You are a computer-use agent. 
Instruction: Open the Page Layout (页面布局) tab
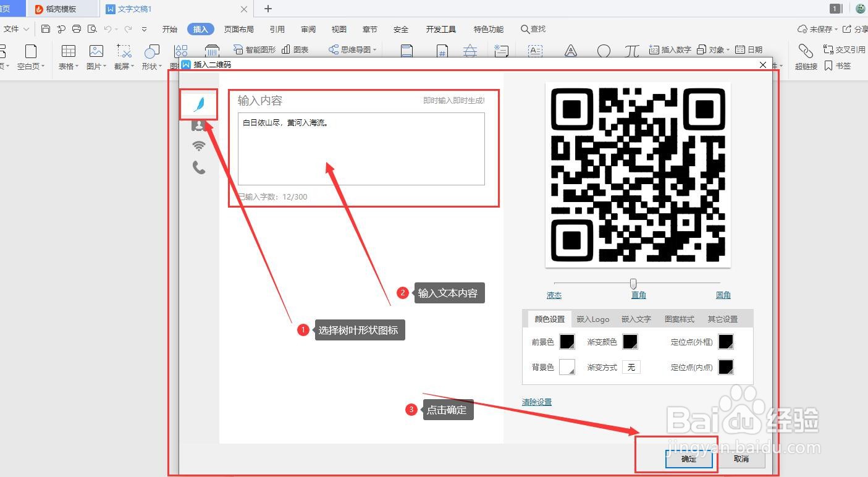(239, 29)
